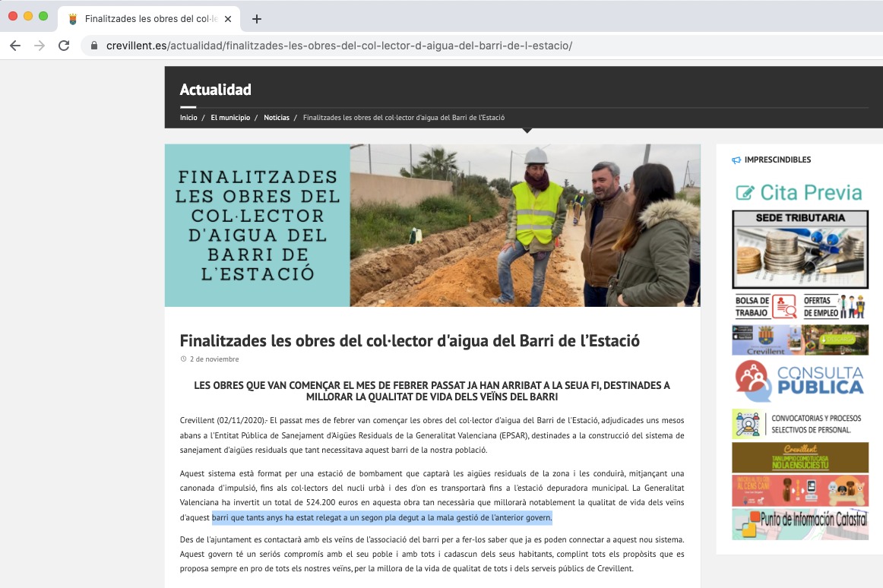
Task: Open Noticias breadcrumb link
Action: (277, 118)
